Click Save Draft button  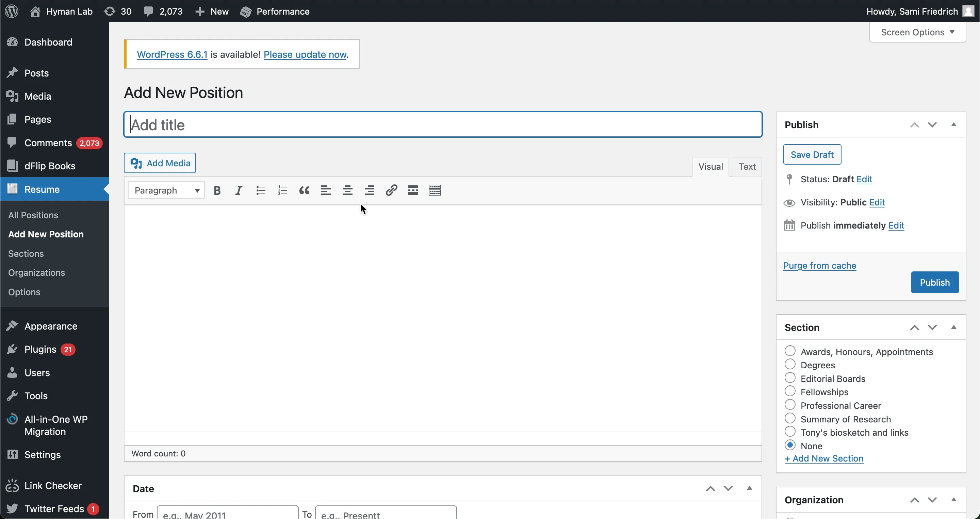[812, 155]
